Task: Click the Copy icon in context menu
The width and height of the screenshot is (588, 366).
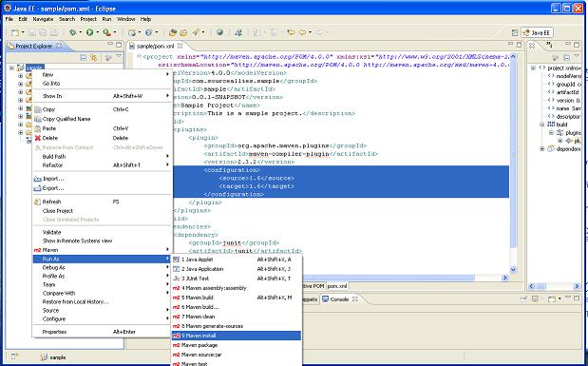Action: (x=37, y=109)
